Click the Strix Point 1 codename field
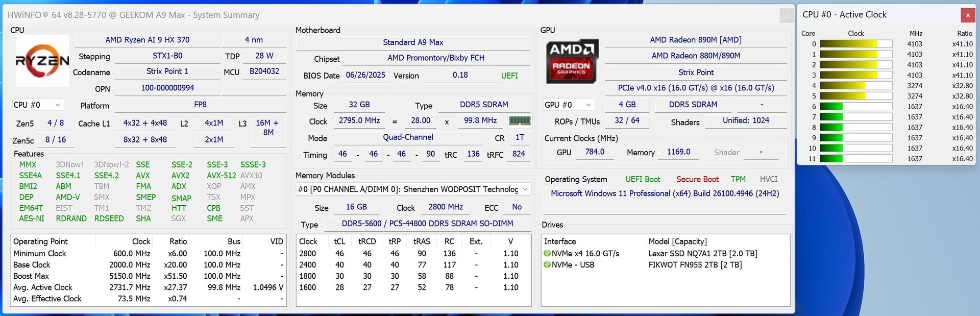The image size is (980, 316). point(167,71)
